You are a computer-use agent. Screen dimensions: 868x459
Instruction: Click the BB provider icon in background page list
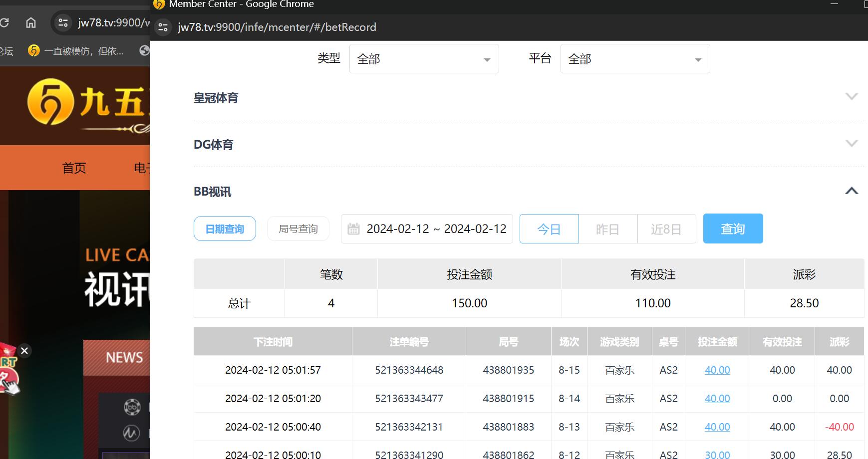(x=132, y=407)
